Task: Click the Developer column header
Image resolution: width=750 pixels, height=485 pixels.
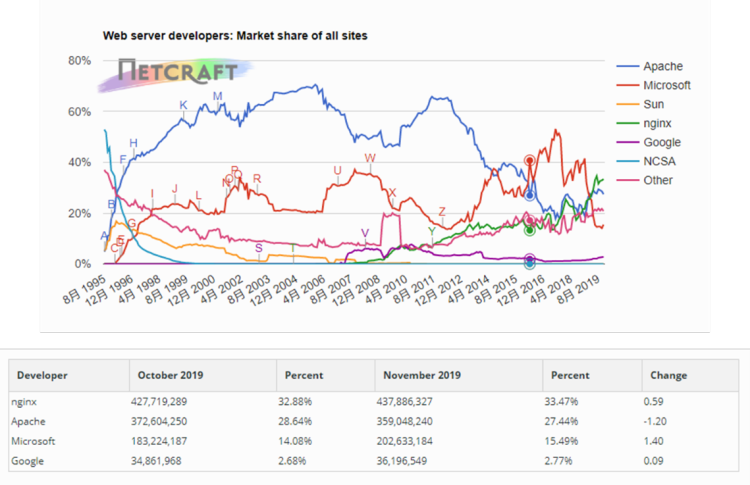Action: (x=42, y=375)
